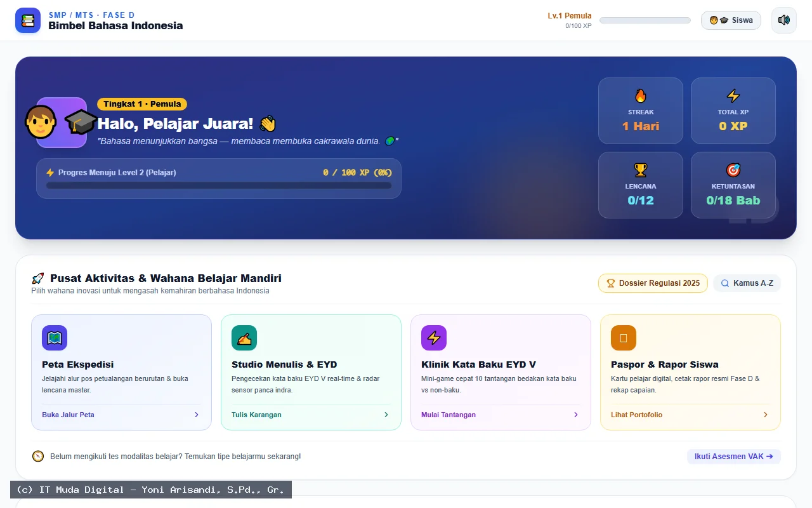
Task: Open Dossier Regulasi 2025
Action: (x=653, y=283)
